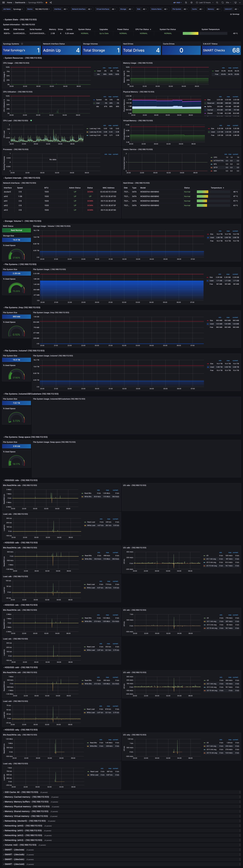
Task: Collapse the System State row
Action: [x=20, y=20]
